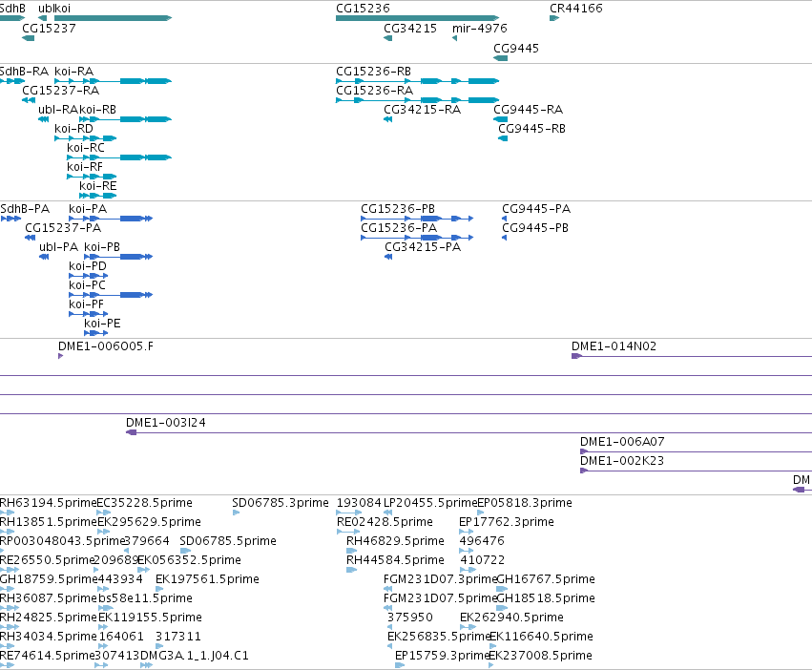Open the EK262940.5prime EST label
812x670 pixels.
[511, 618]
